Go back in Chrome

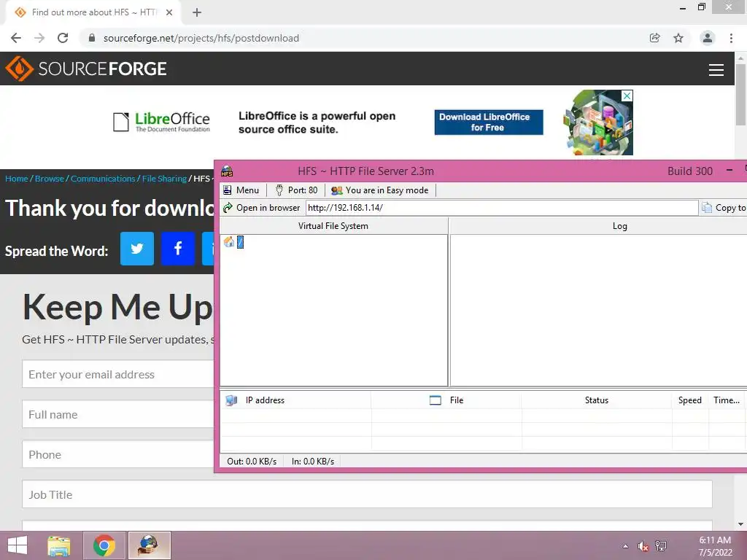[x=16, y=38]
